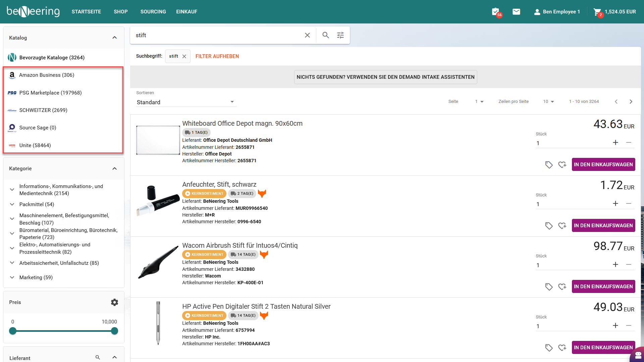
Task: Remove the stift search term chip
Action: (x=184, y=56)
